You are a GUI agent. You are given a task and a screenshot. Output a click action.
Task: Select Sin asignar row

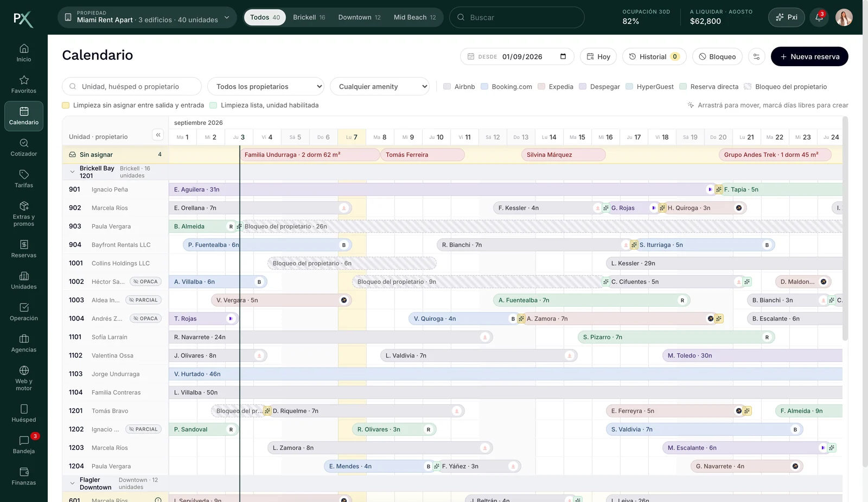[115, 155]
